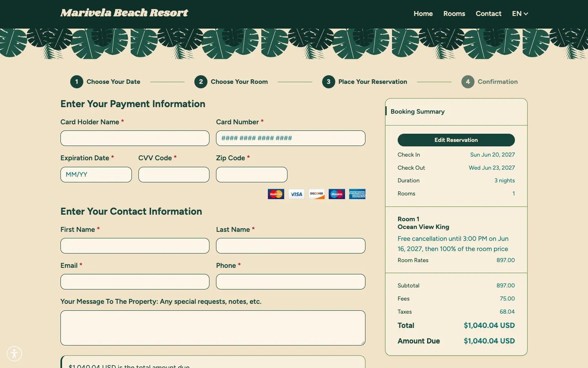Focus the Card Number field

291,138
